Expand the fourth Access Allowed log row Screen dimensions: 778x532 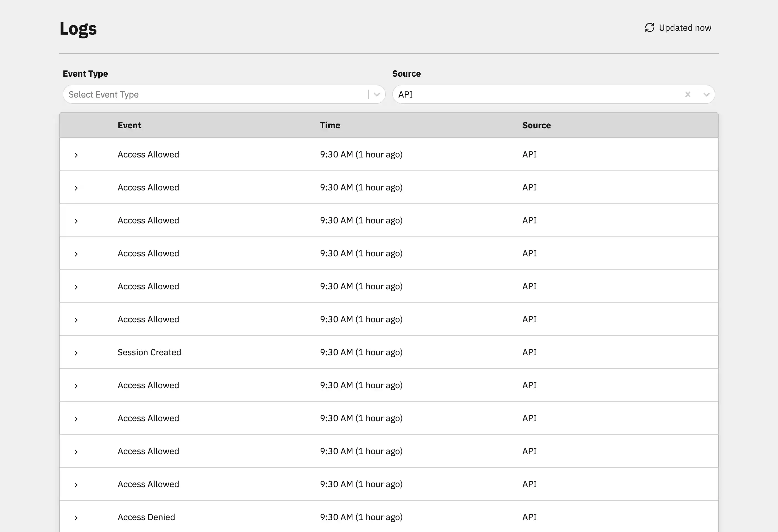tap(76, 254)
